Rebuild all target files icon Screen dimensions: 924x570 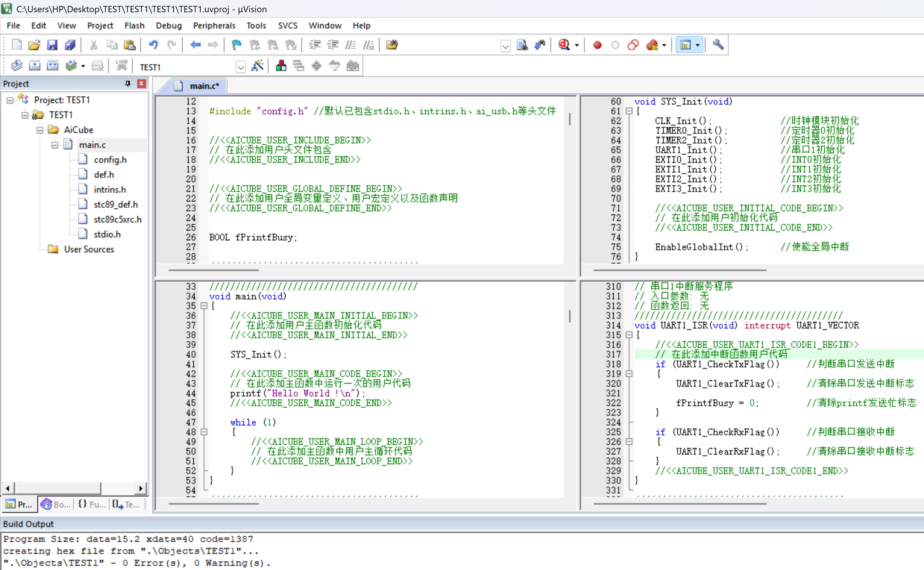click(52, 66)
